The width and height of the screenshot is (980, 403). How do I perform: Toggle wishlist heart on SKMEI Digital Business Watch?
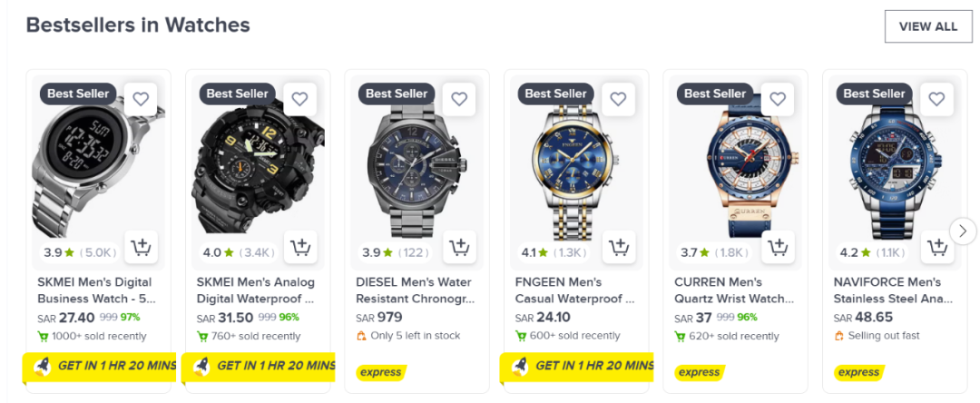tap(141, 99)
